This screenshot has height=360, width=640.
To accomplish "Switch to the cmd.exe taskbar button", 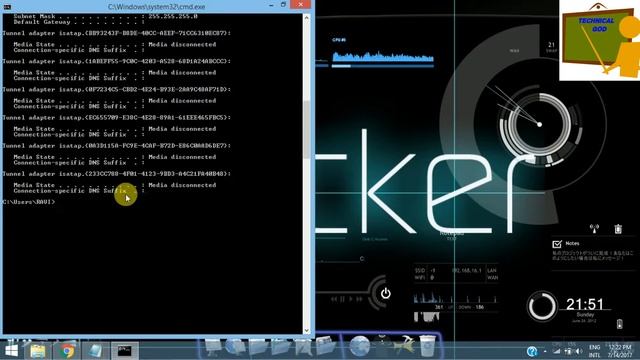I will (124, 351).
